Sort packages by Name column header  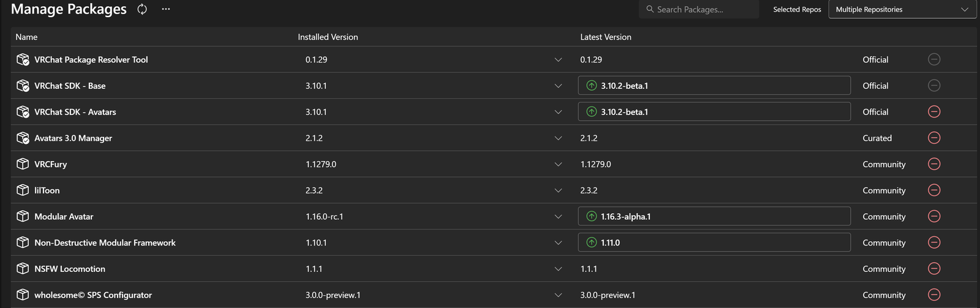click(26, 37)
